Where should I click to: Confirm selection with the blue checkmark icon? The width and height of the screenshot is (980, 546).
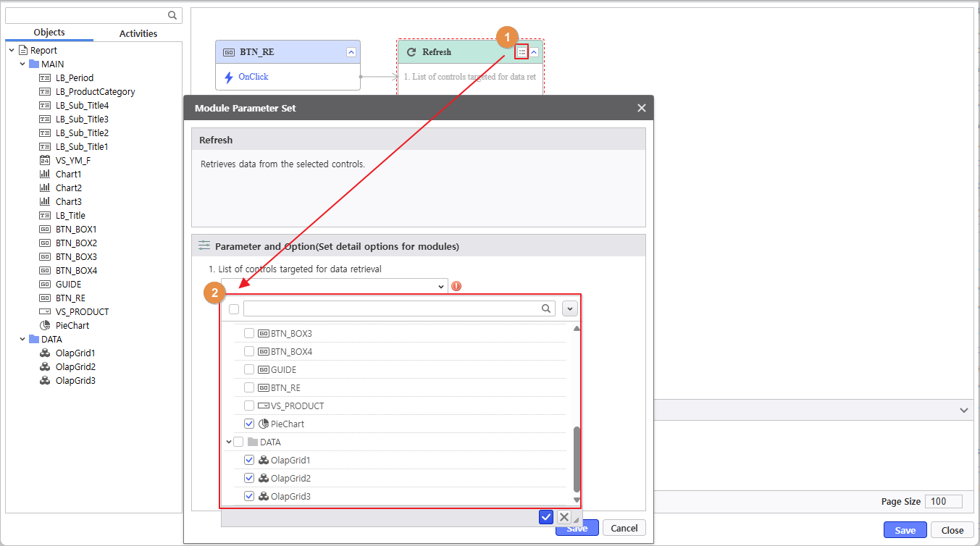[546, 517]
